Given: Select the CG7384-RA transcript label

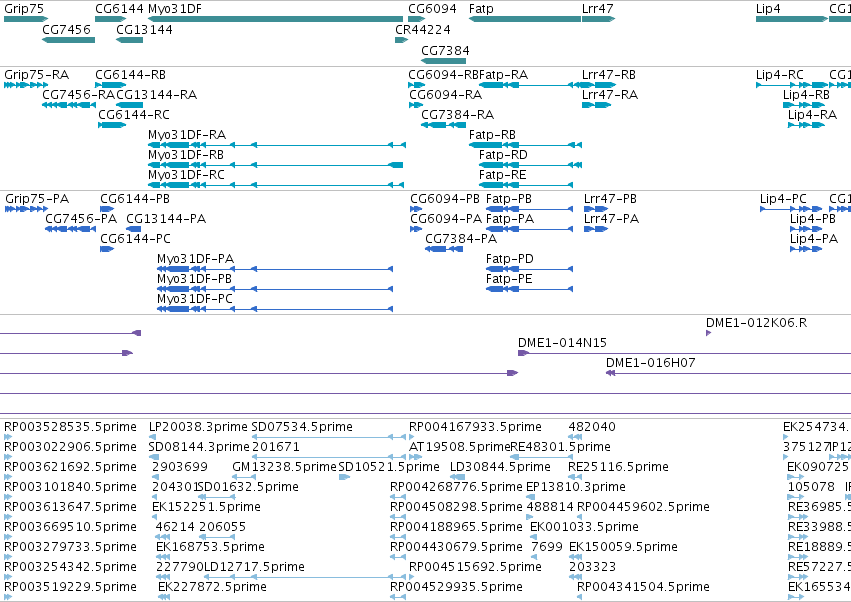Looking at the screenshot, I should pos(458,115).
